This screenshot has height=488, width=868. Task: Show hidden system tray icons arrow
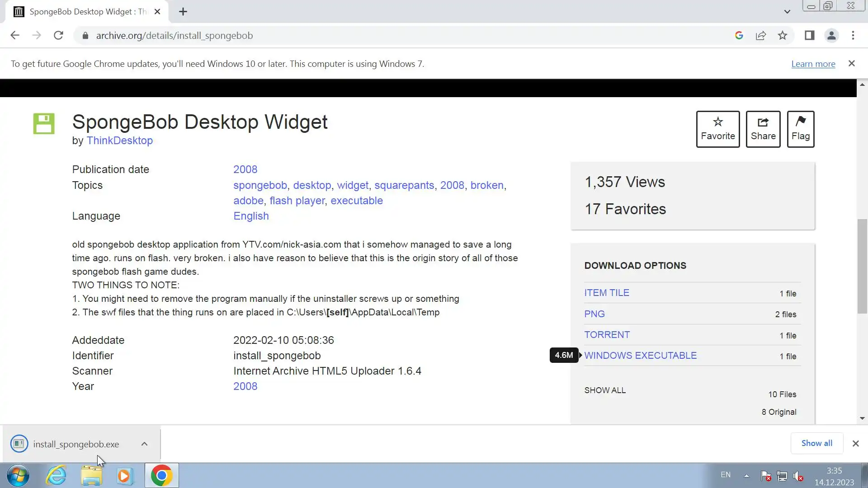pos(746,475)
